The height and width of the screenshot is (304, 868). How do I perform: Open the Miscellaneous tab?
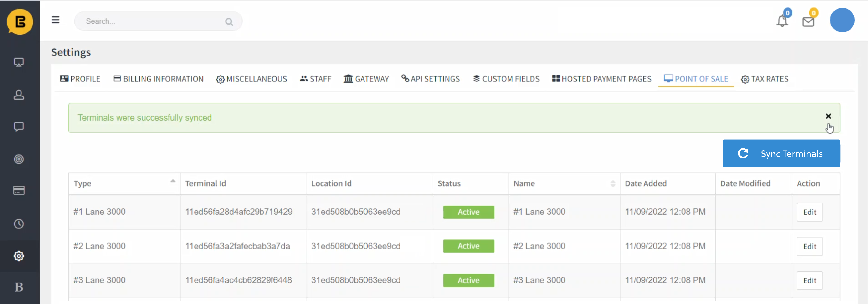252,79
